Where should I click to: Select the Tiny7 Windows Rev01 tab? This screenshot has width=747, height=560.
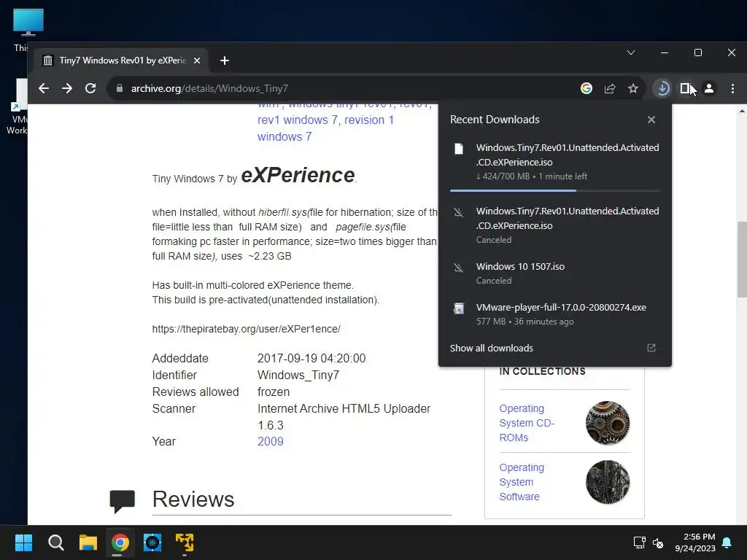[122, 61]
